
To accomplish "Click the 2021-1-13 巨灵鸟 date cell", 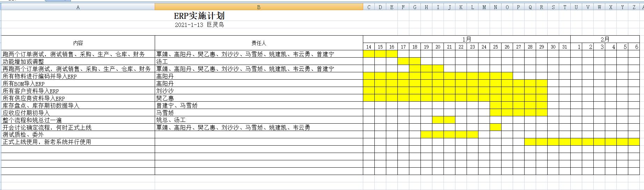I will tap(199, 25).
